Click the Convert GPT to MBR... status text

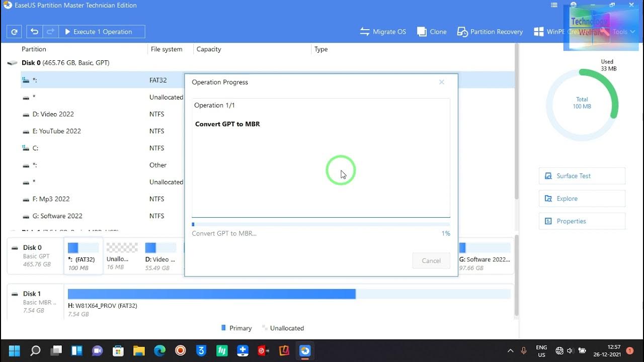click(x=224, y=233)
